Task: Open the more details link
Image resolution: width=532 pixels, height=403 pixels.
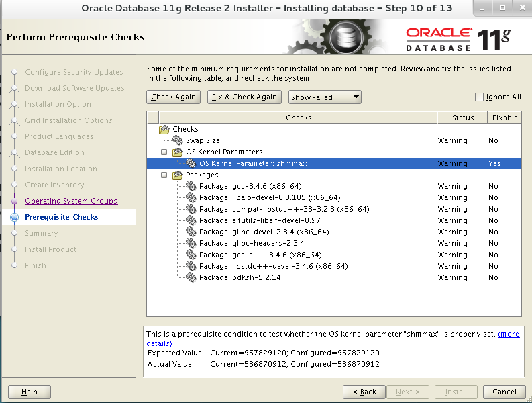Action: tap(509, 334)
